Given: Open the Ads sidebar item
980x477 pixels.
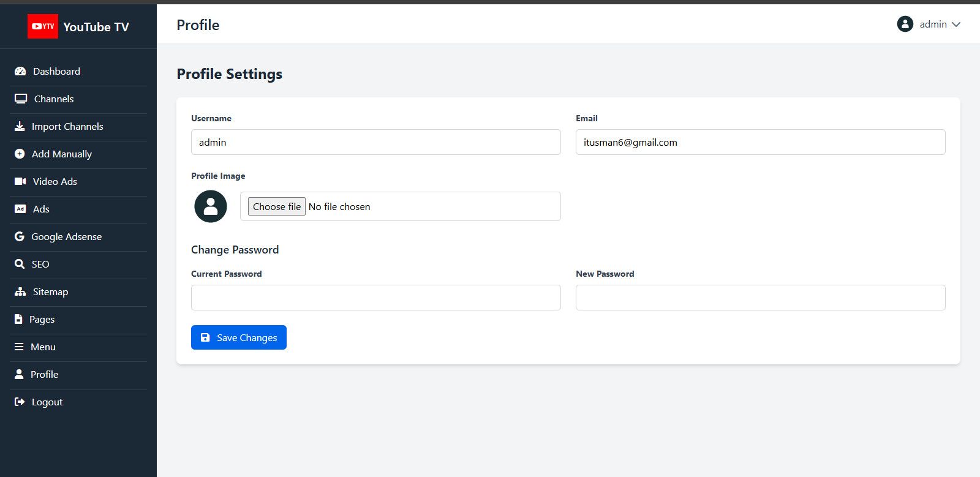Looking at the screenshot, I should [41, 209].
